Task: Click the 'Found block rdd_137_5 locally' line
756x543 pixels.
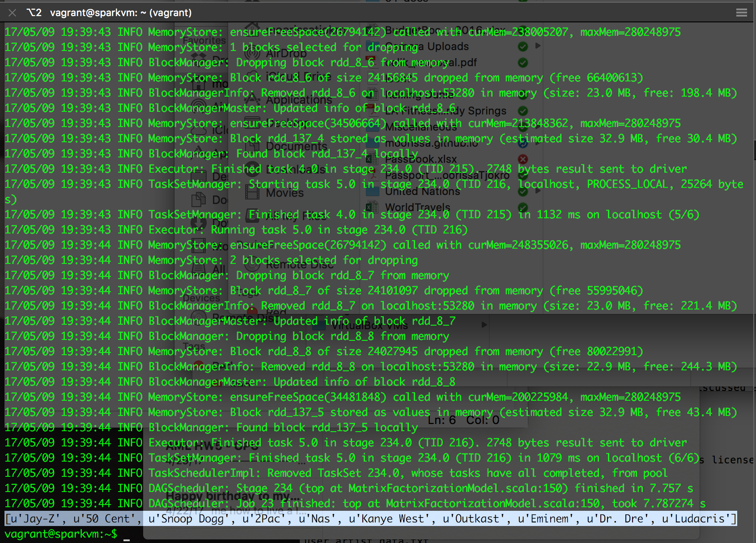Action: [211, 427]
